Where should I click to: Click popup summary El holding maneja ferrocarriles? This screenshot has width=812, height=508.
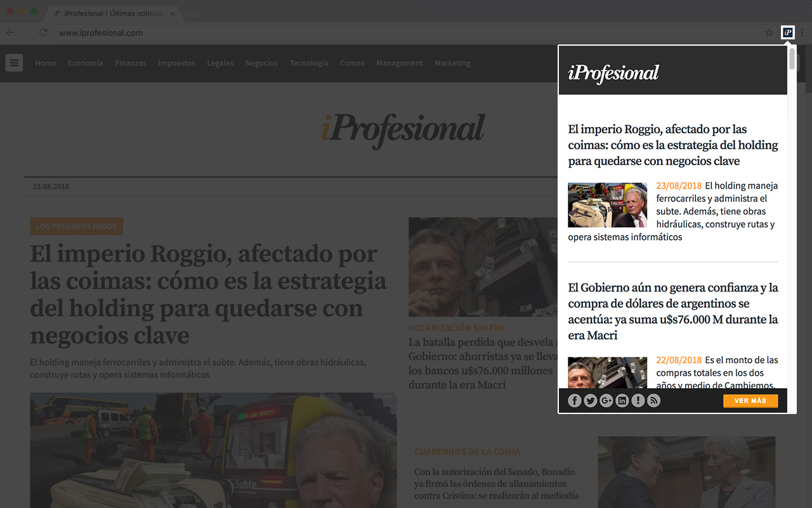pos(673,211)
